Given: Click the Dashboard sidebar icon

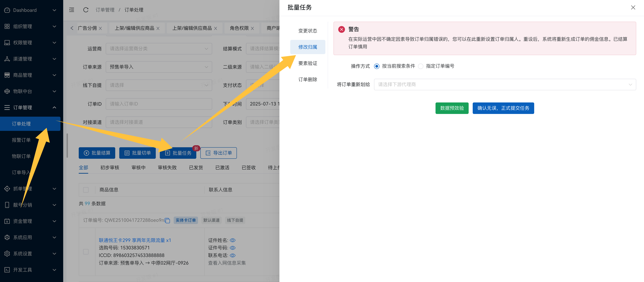Looking at the screenshot, I should (7, 10).
